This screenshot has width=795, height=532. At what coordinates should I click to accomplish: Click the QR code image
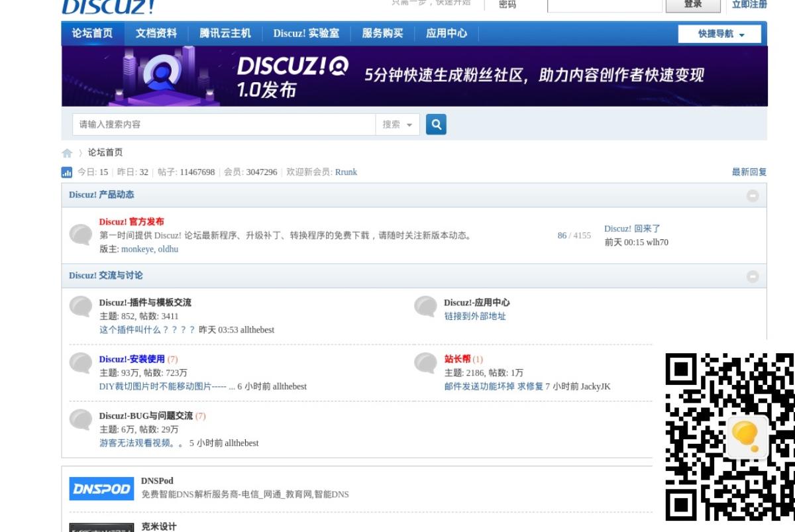729,437
